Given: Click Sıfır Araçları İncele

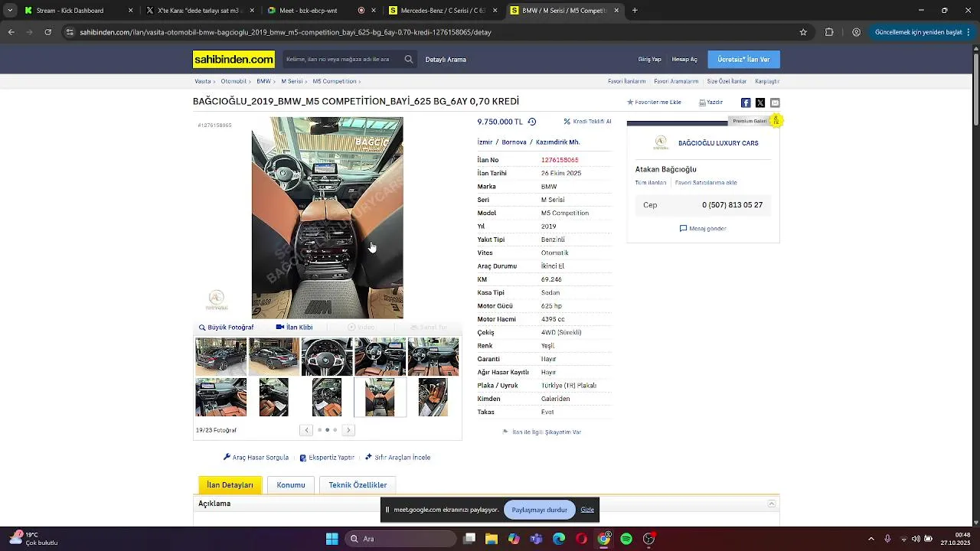Looking at the screenshot, I should [x=397, y=458].
